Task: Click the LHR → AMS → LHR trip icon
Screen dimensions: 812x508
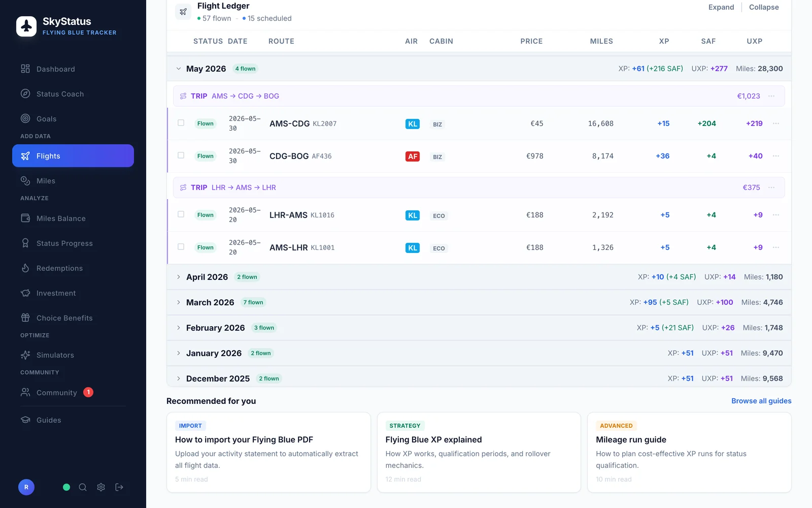Action: [x=183, y=187]
